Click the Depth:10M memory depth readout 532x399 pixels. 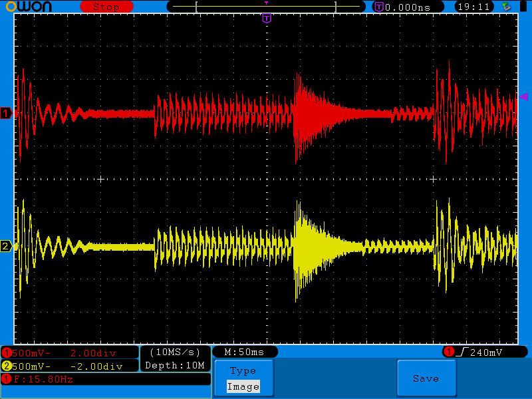175,365
